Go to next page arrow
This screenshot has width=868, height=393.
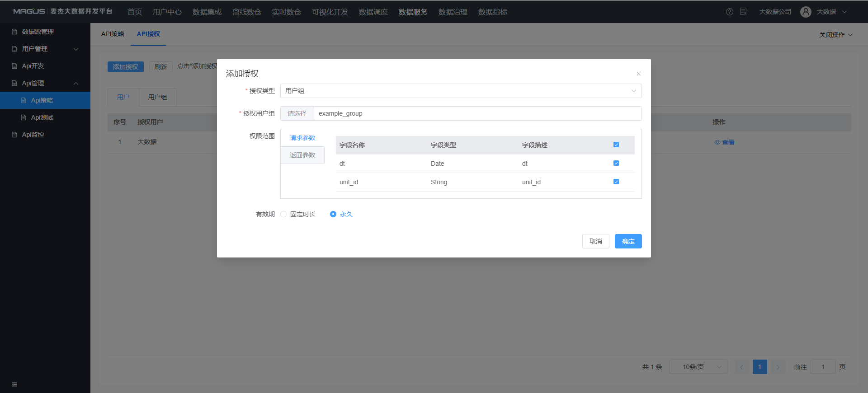pos(778,367)
